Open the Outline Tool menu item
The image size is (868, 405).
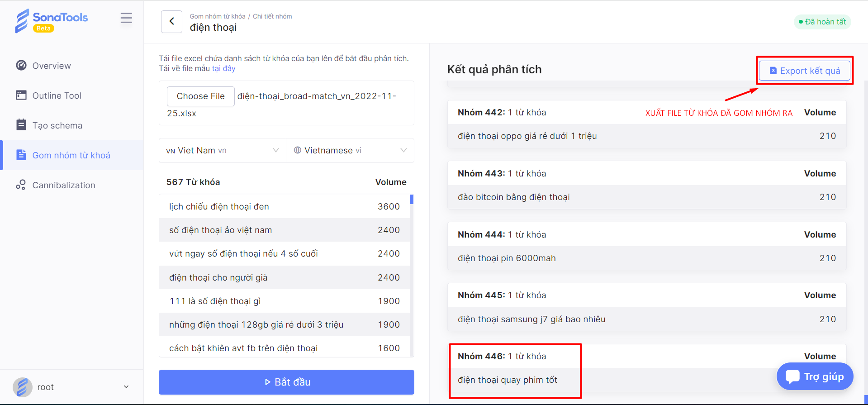pos(71,95)
